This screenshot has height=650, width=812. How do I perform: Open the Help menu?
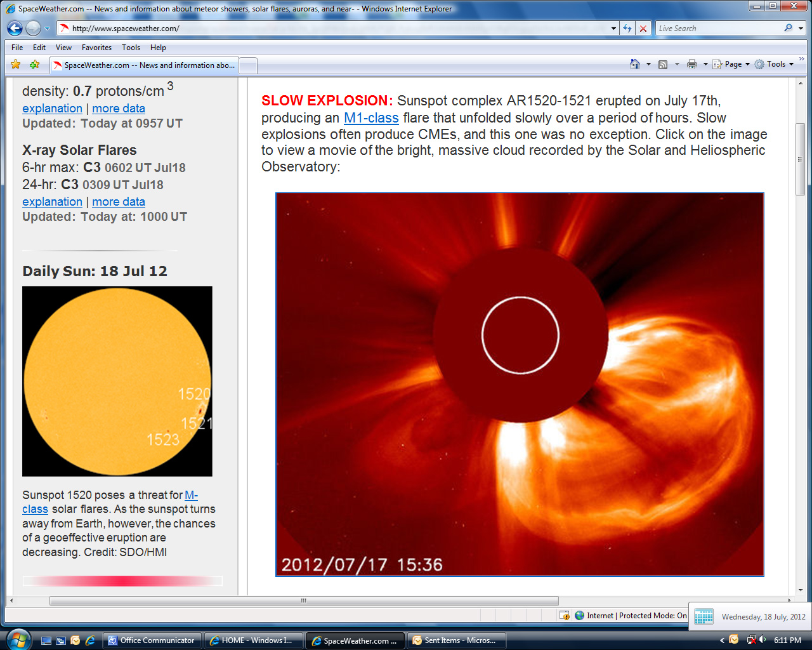pyautogui.click(x=158, y=48)
